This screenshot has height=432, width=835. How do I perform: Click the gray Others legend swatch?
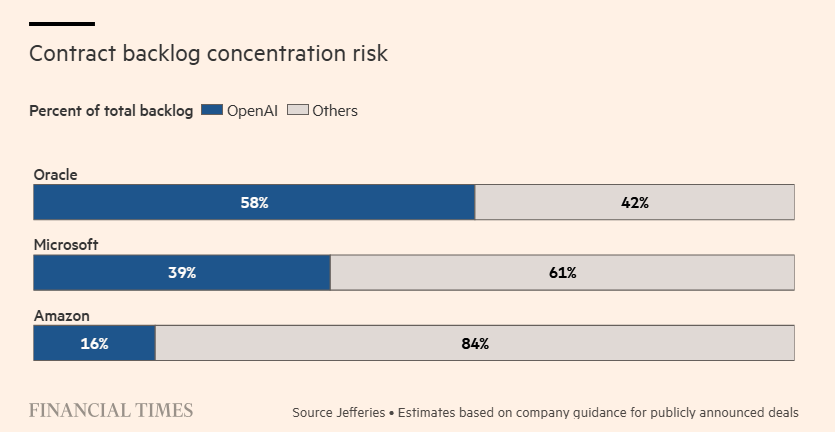click(298, 111)
